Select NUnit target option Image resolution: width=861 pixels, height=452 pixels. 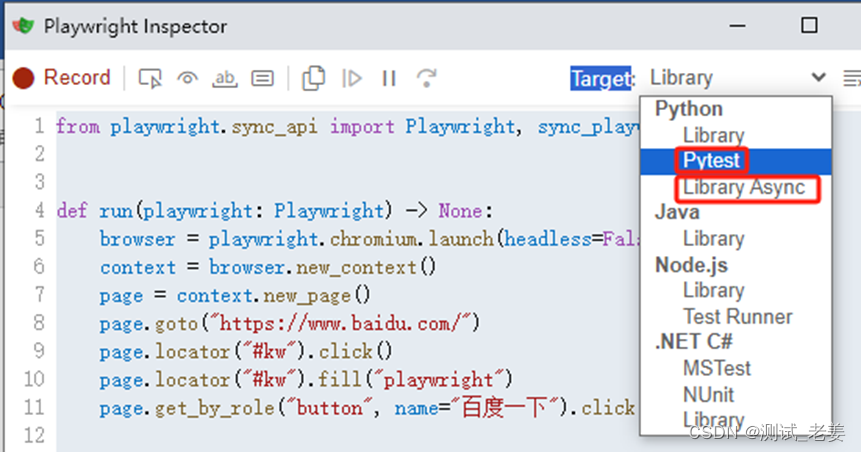(x=708, y=394)
